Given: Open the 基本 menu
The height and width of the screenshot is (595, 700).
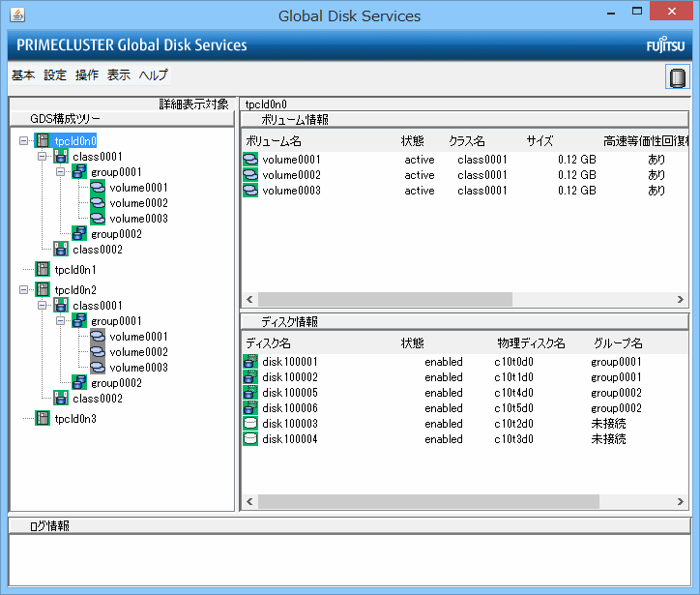Looking at the screenshot, I should point(23,75).
